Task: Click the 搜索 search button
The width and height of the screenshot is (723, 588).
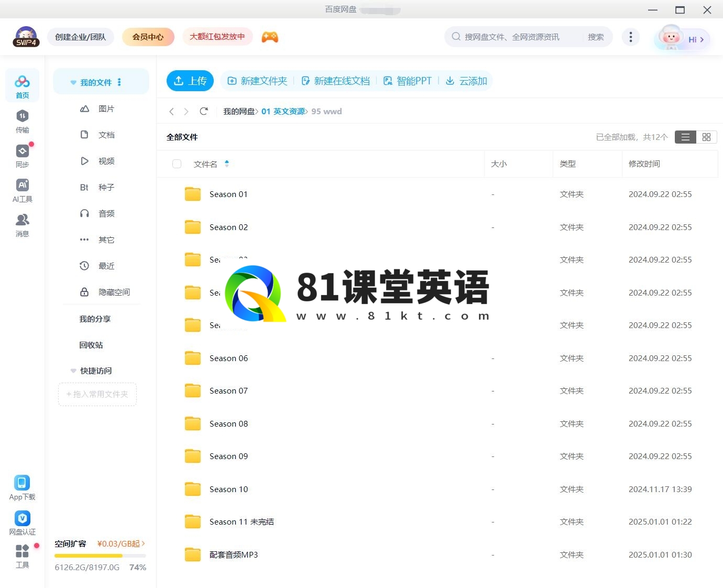Action: click(596, 37)
